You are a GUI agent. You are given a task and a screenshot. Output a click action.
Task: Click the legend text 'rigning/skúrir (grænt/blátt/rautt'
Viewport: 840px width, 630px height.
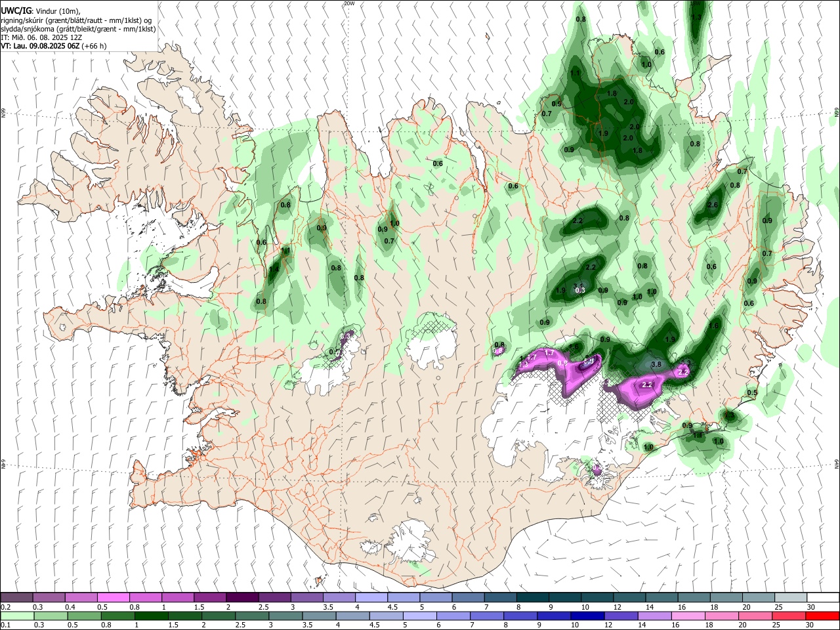tap(53, 20)
